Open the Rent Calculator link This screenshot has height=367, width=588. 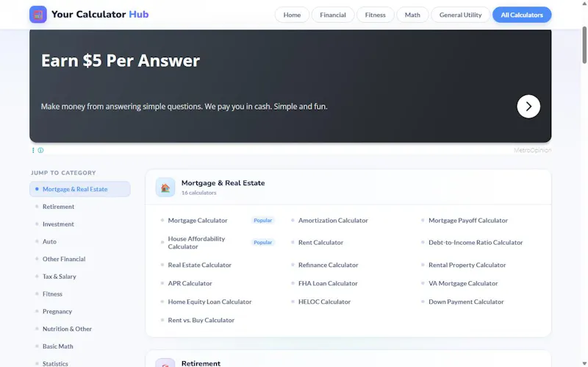320,243
